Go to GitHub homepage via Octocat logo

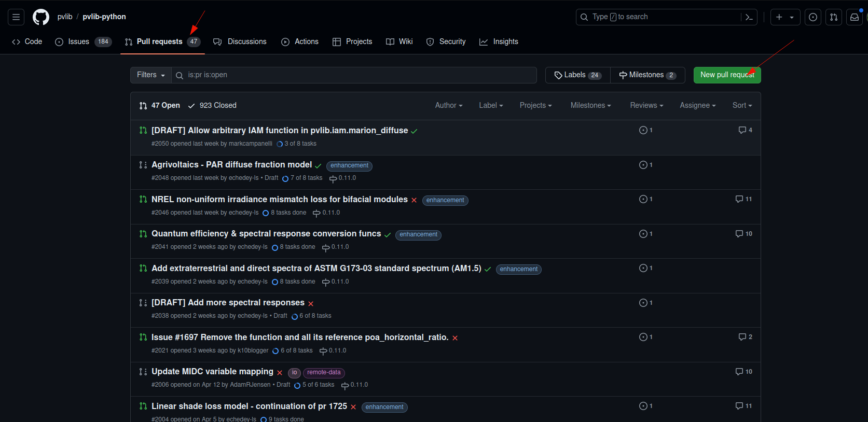41,17
